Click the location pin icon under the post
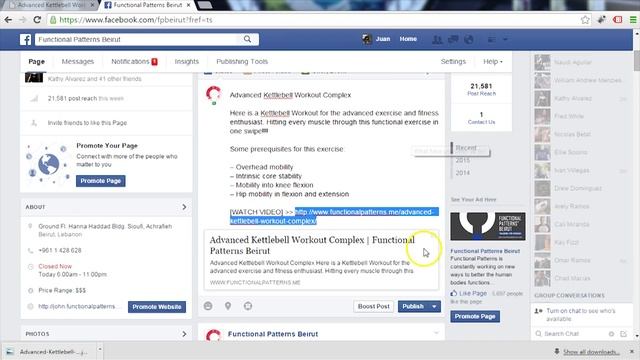 [x=228, y=306]
